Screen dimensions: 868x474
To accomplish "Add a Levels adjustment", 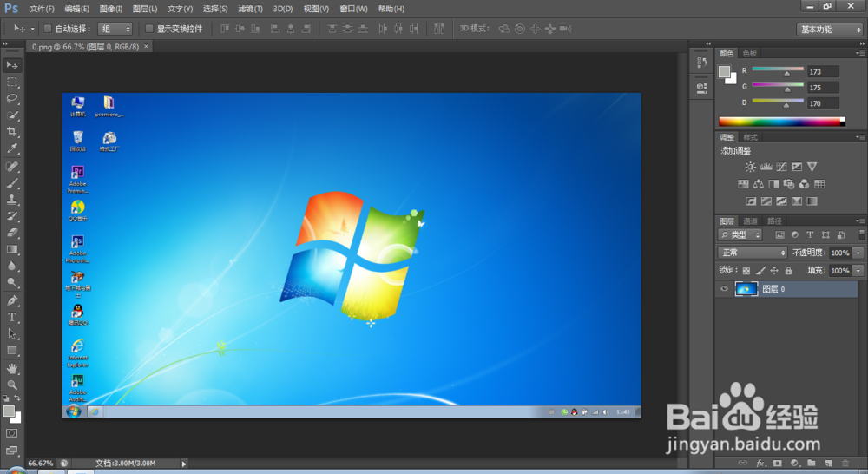I will (766, 167).
